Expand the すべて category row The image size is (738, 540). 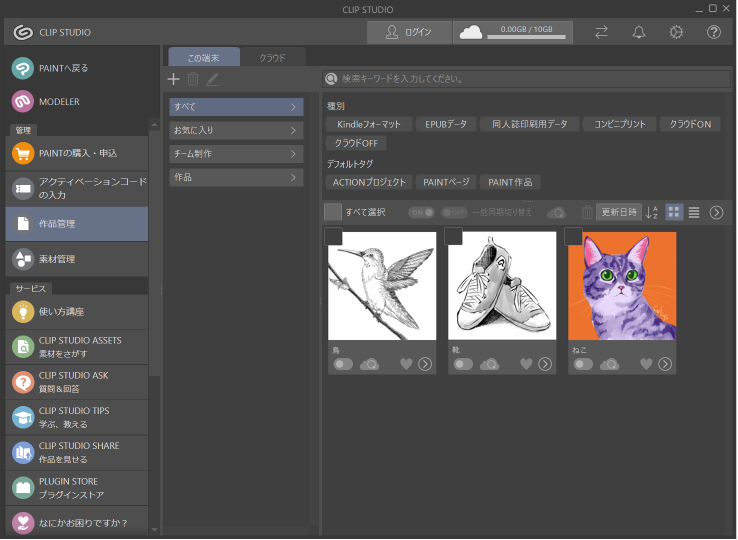pos(236,107)
